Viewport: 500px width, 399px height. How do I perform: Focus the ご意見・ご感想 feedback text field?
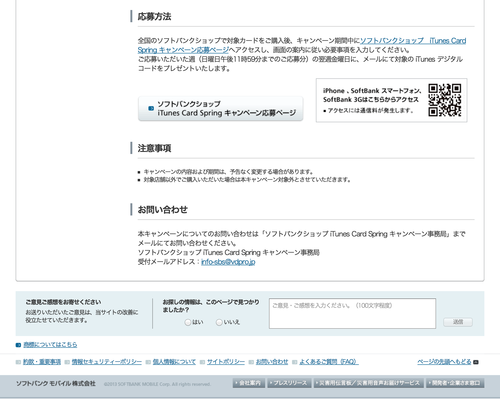[x=352, y=313]
